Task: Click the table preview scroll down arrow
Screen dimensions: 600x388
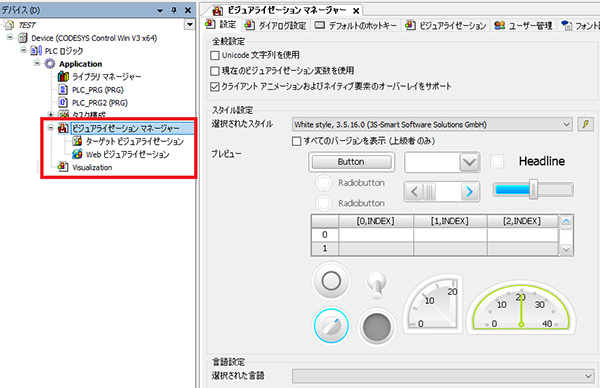Action: (x=566, y=249)
